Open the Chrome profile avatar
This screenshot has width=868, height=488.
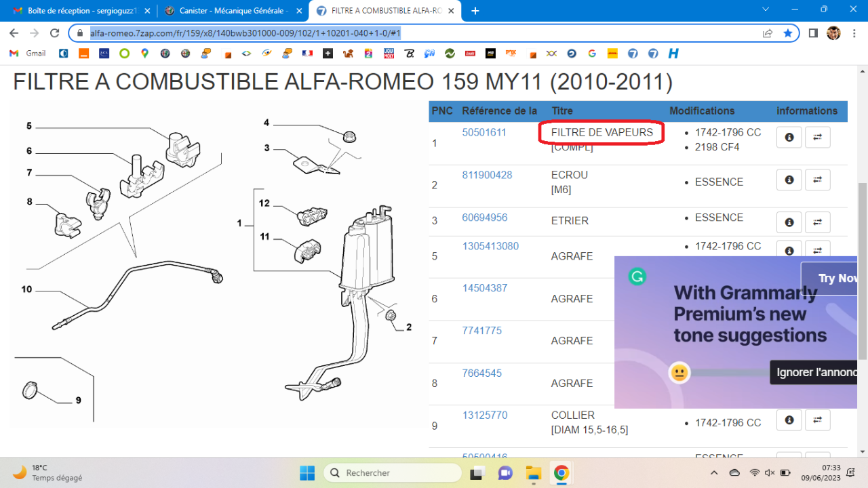[x=833, y=33]
